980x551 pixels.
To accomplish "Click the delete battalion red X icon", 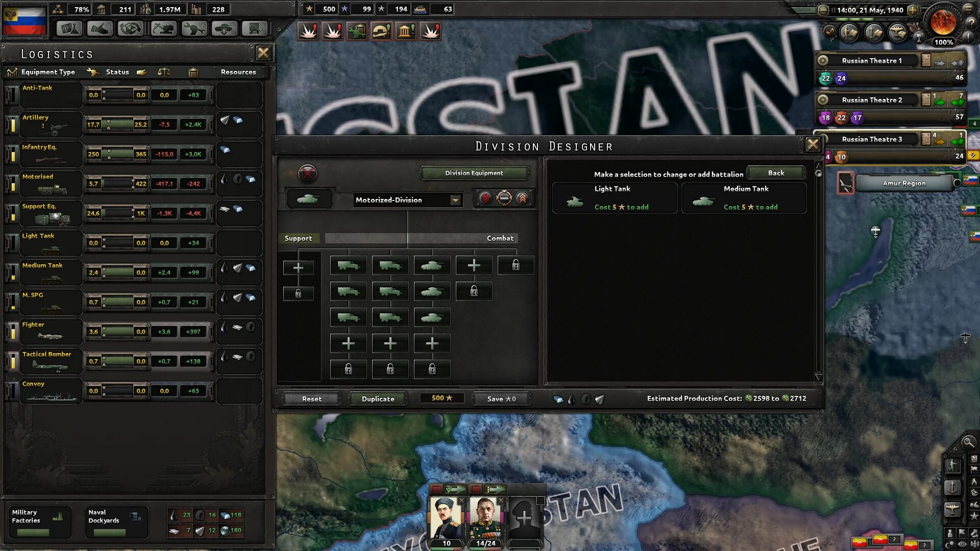I will [x=307, y=173].
